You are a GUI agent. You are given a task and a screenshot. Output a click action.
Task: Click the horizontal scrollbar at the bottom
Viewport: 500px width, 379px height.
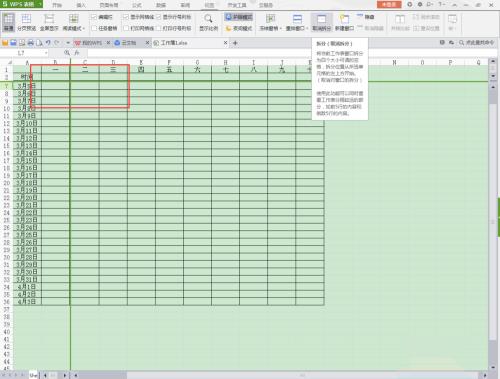pyautogui.click(x=278, y=375)
